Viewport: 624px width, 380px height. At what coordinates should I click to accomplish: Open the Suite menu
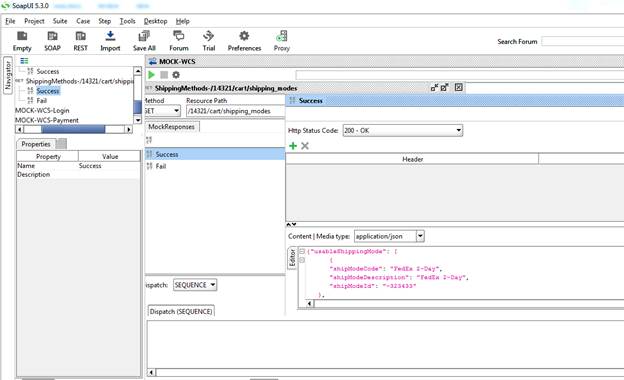(x=60, y=21)
